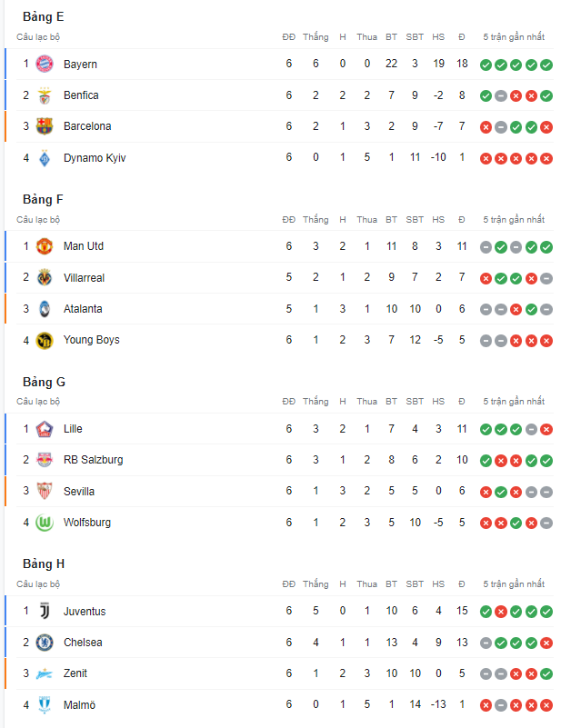Click the Young Boys club crest
The height and width of the screenshot is (728, 571).
pos(45,340)
